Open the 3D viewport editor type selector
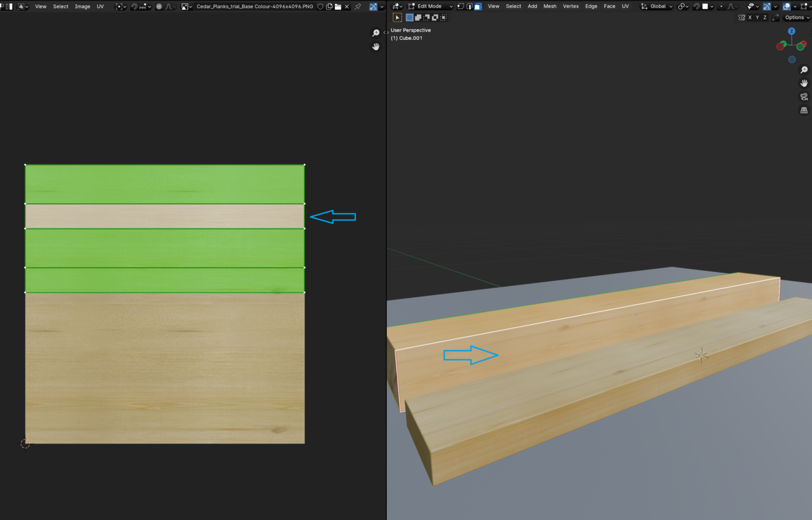This screenshot has width=812, height=520. tap(398, 6)
